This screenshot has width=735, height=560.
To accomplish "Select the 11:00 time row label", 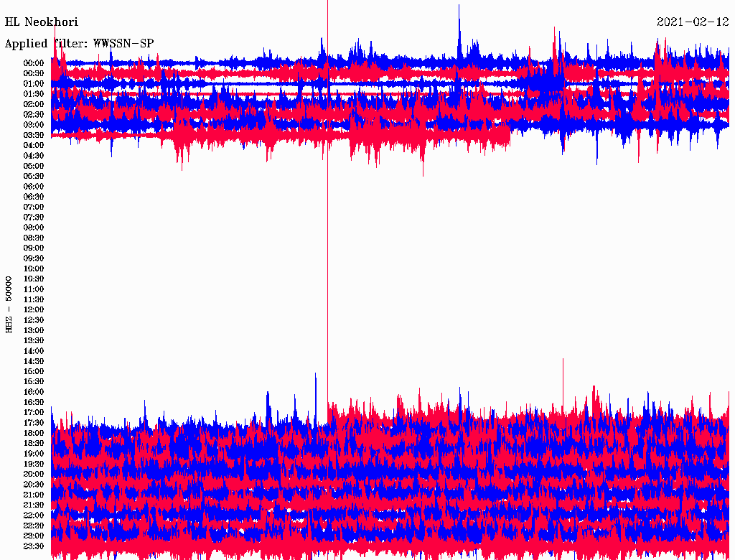I will tap(34, 289).
